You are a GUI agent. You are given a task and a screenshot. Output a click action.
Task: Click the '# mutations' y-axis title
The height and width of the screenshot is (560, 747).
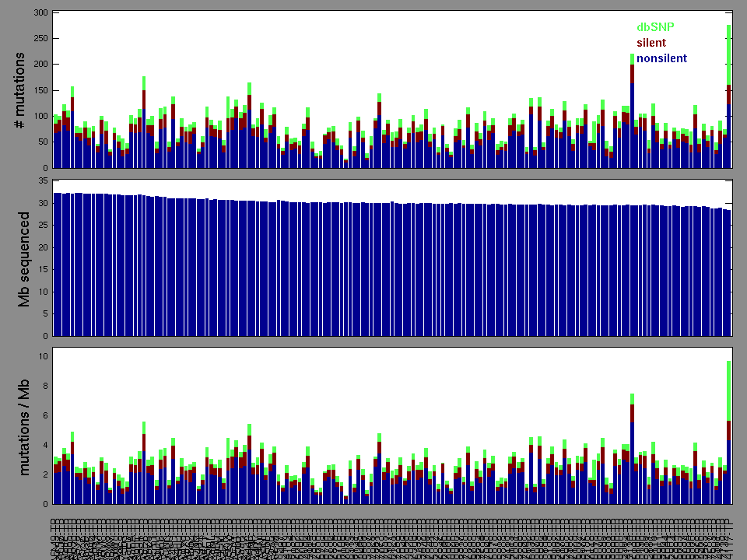pos(24,89)
